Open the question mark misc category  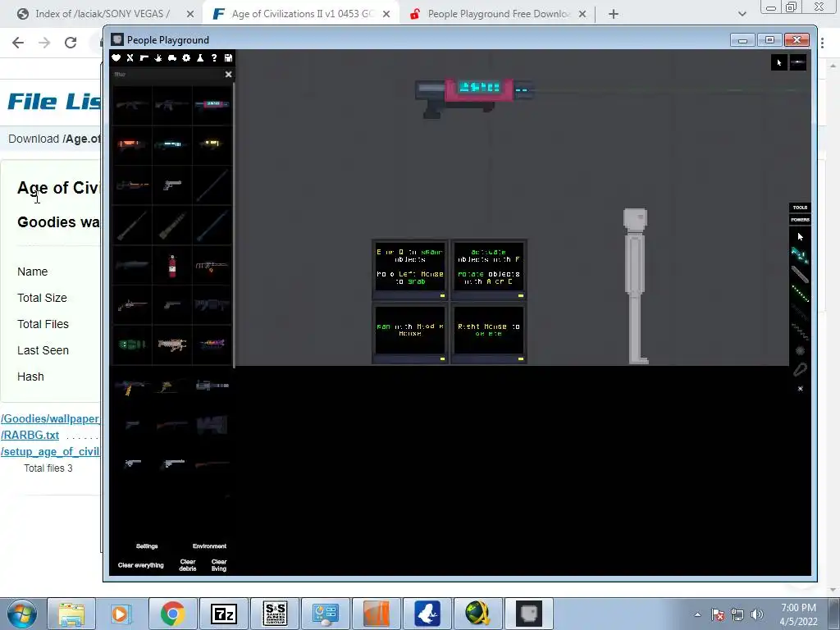(x=214, y=58)
